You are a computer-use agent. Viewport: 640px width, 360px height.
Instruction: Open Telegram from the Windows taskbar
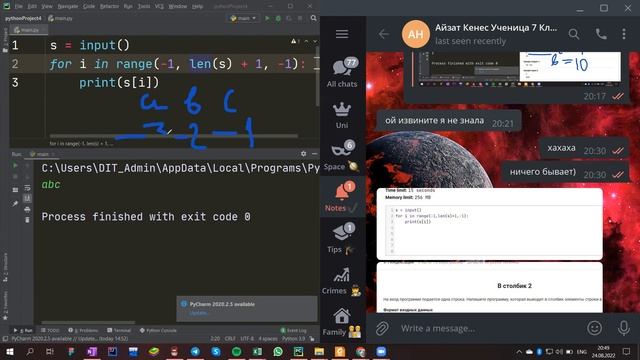pyautogui.click(x=195, y=351)
